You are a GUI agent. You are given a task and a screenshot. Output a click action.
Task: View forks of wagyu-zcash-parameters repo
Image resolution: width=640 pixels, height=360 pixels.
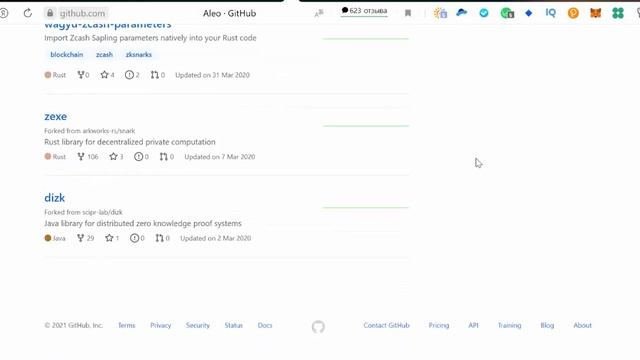[83, 75]
